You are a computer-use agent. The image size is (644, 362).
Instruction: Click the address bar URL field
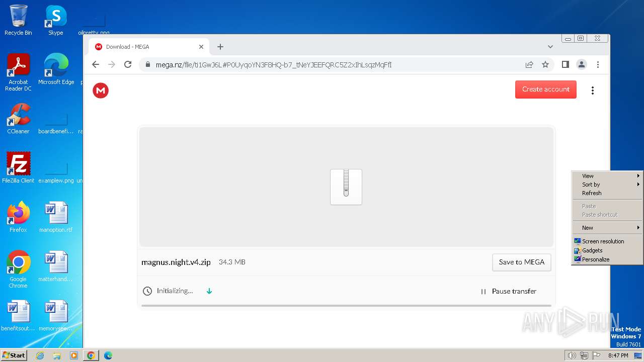(332, 64)
